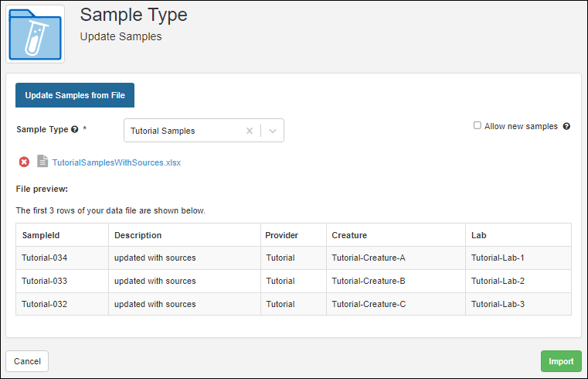Click the Creature column header
Screen dimensions: 588x379
(x=349, y=235)
